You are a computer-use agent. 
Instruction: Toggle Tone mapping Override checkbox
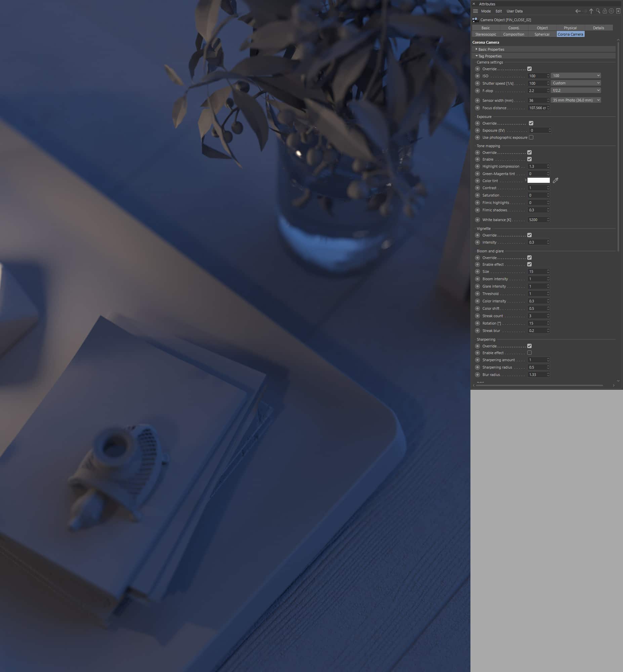pyautogui.click(x=529, y=153)
